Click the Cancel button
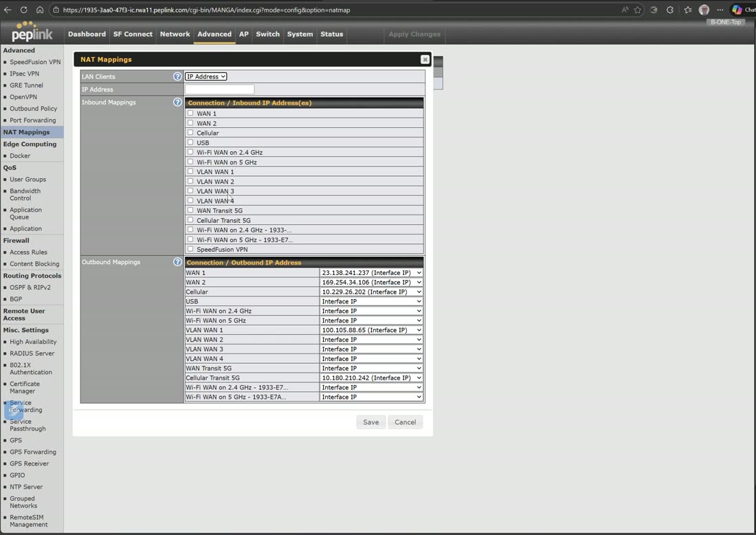 (x=405, y=422)
